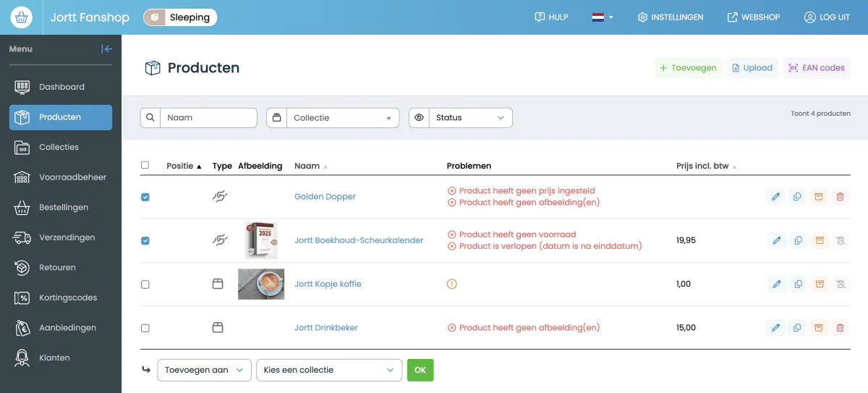Image resolution: width=868 pixels, height=393 pixels.
Task: Archive the Golden Dopper product
Action: (x=819, y=197)
